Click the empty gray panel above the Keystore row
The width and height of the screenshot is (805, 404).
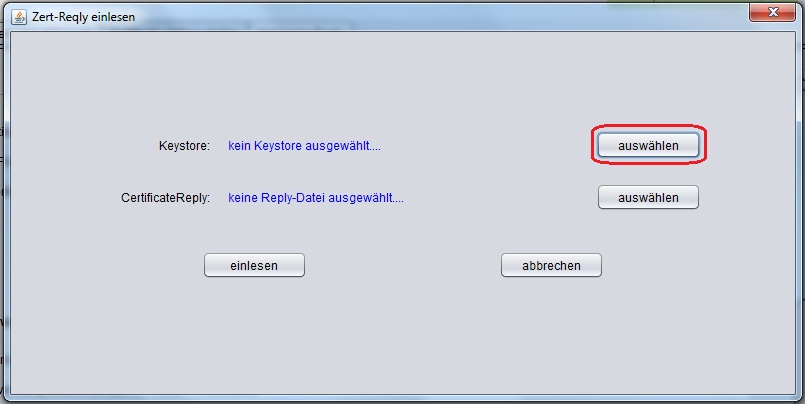402,77
